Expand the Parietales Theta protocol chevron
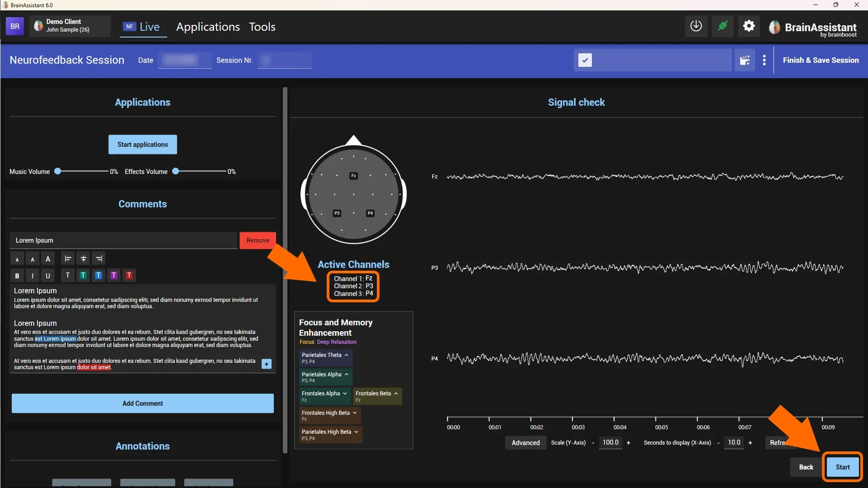 point(347,355)
